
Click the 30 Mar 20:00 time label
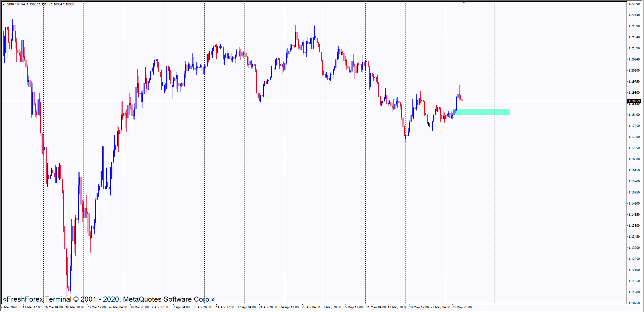(x=139, y=307)
